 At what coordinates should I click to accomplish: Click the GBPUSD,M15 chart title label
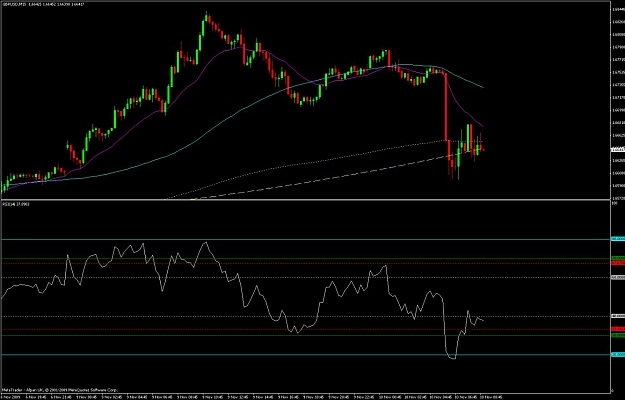point(14,4)
